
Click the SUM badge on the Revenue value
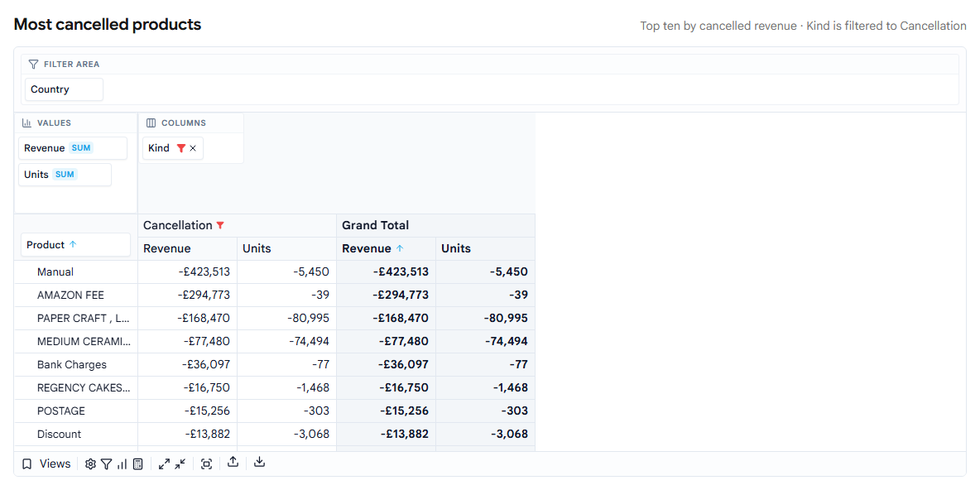(x=81, y=148)
